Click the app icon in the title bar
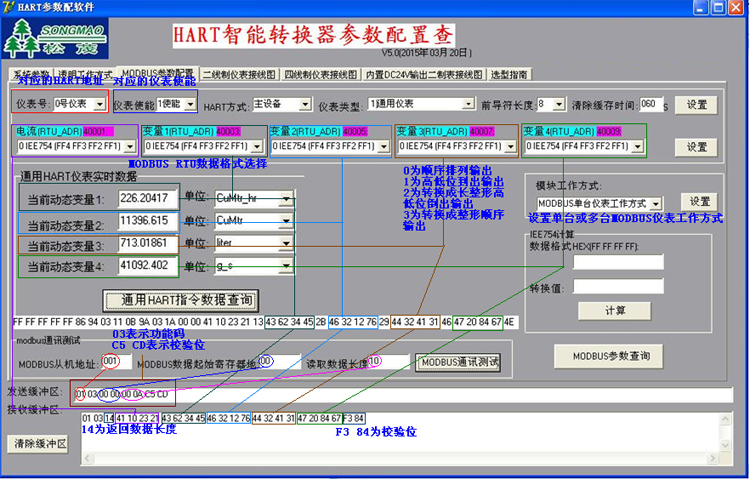The width and height of the screenshot is (750, 479). click(8, 7)
